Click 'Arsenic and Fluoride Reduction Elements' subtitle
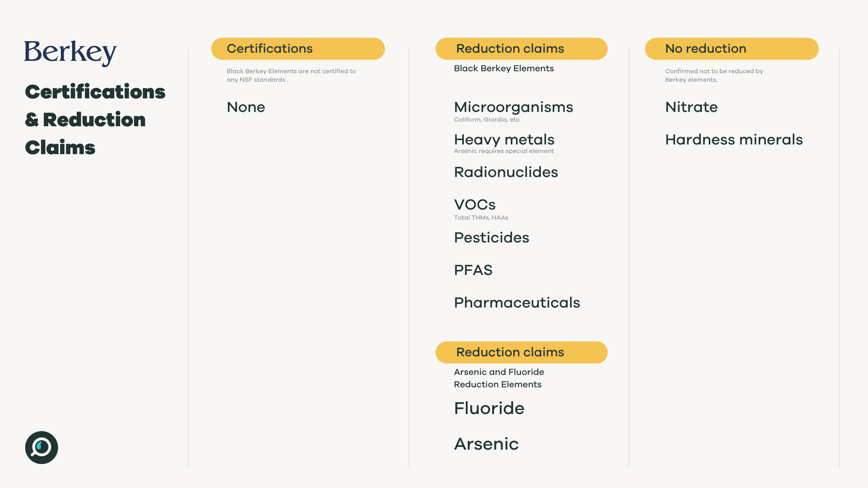Viewport: 868px width, 488px height. point(499,378)
